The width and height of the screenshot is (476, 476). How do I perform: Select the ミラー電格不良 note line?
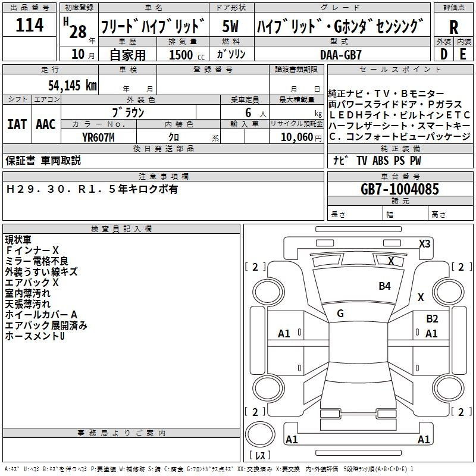click(36, 261)
